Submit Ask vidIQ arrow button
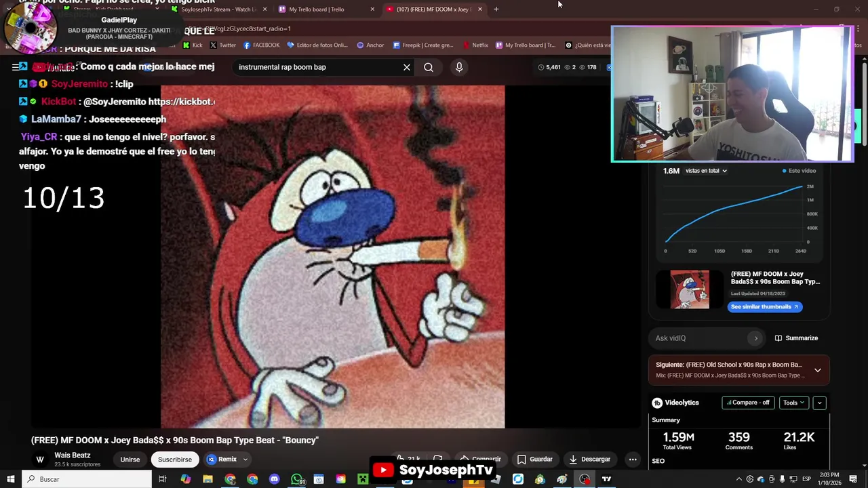Image resolution: width=868 pixels, height=488 pixels. (755, 338)
